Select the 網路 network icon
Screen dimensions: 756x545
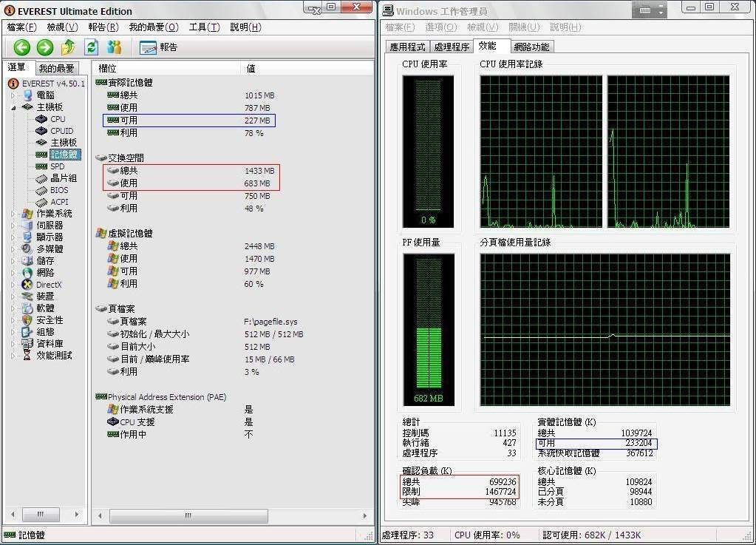[x=27, y=273]
